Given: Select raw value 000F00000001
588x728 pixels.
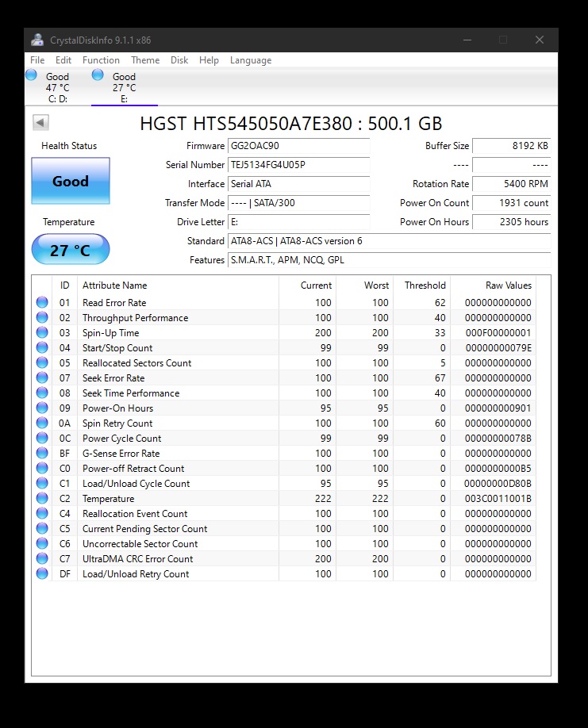Looking at the screenshot, I should point(498,333).
